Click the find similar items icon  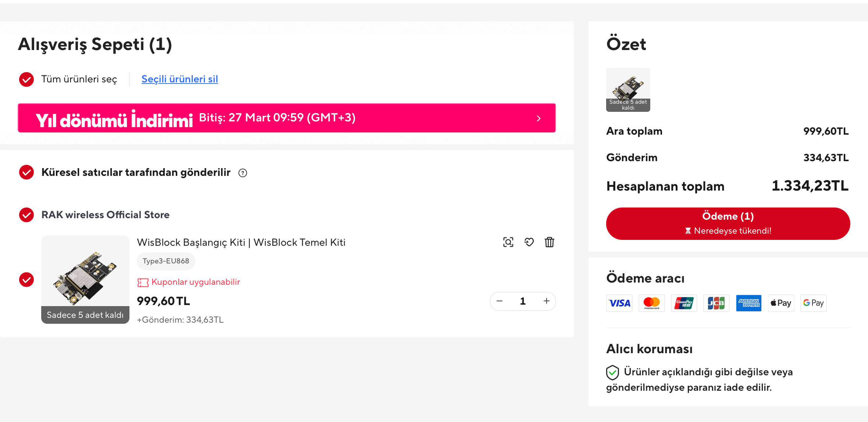(508, 242)
